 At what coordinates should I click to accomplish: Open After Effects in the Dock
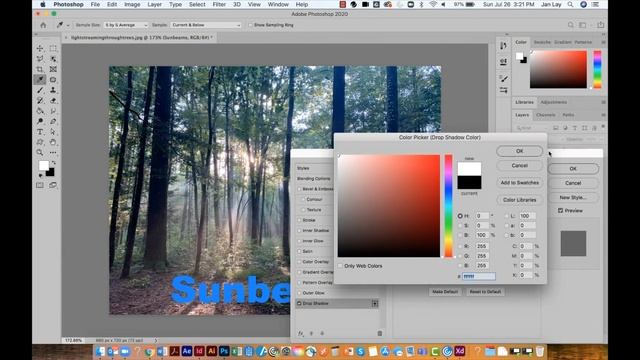click(x=187, y=351)
